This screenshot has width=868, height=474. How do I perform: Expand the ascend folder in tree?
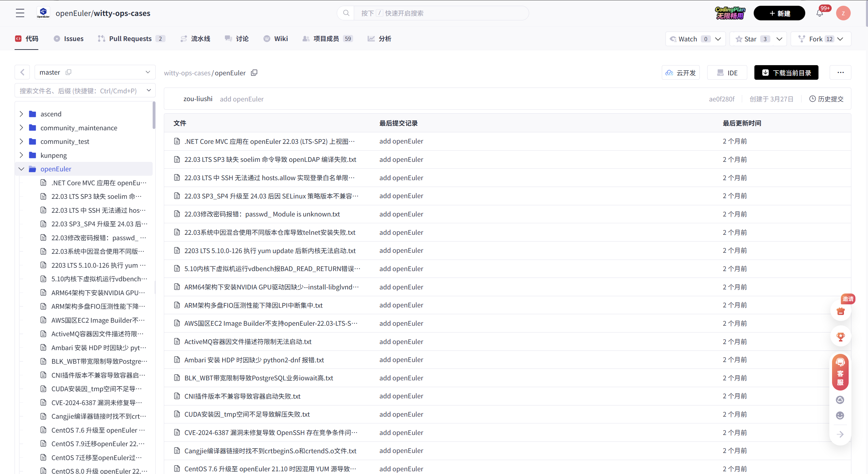click(x=21, y=114)
